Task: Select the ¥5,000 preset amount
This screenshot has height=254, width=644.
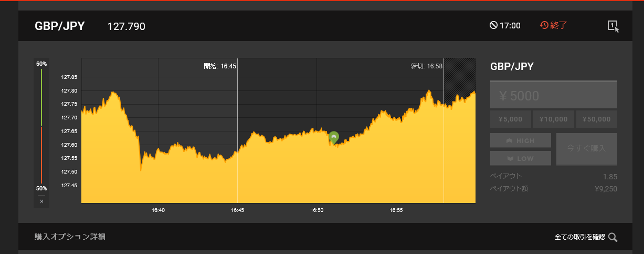Action: (x=510, y=119)
